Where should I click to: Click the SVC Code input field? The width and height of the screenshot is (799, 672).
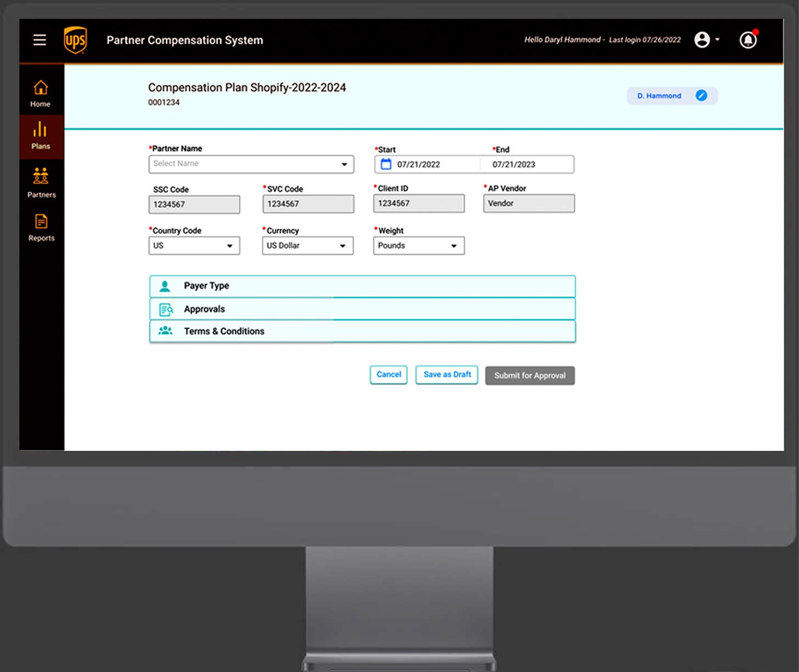click(x=308, y=204)
